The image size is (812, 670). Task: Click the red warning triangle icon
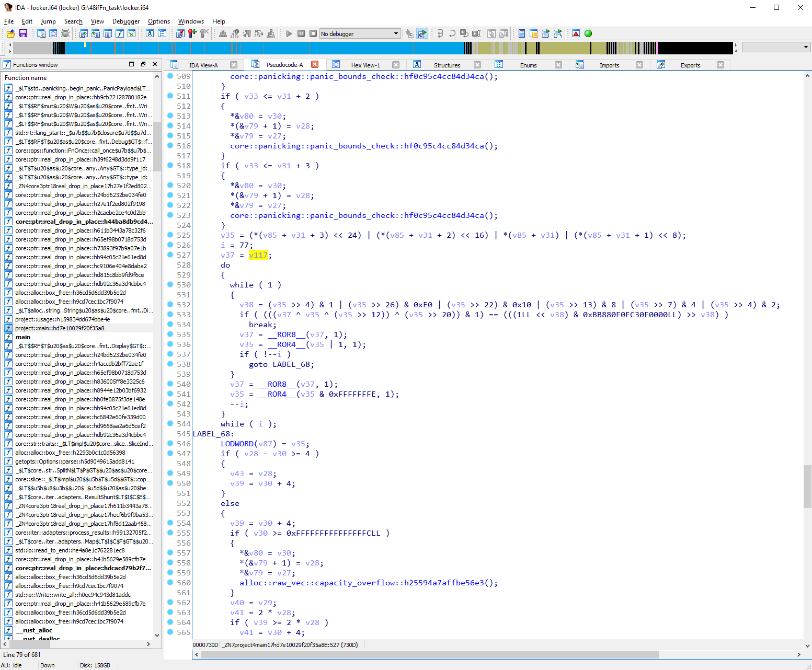(x=576, y=33)
